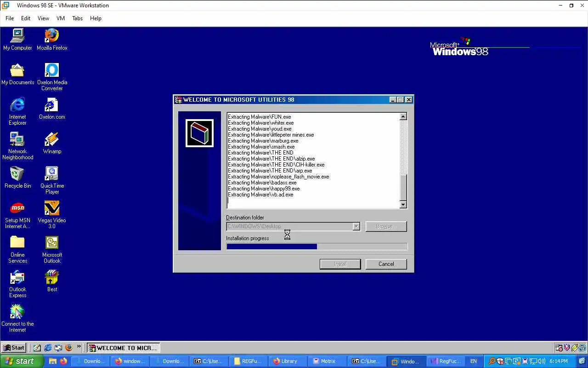Open the VMware File menu
The height and width of the screenshot is (368, 588).
point(10,18)
